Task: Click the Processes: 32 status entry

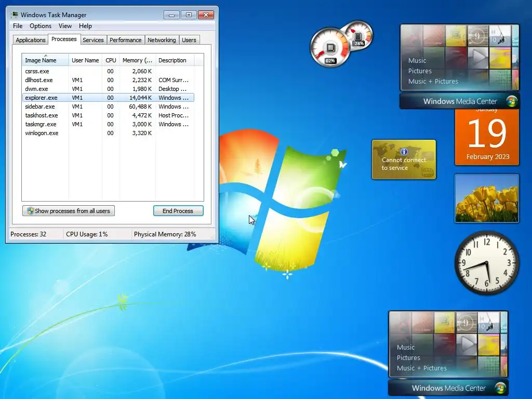Action: click(x=28, y=234)
